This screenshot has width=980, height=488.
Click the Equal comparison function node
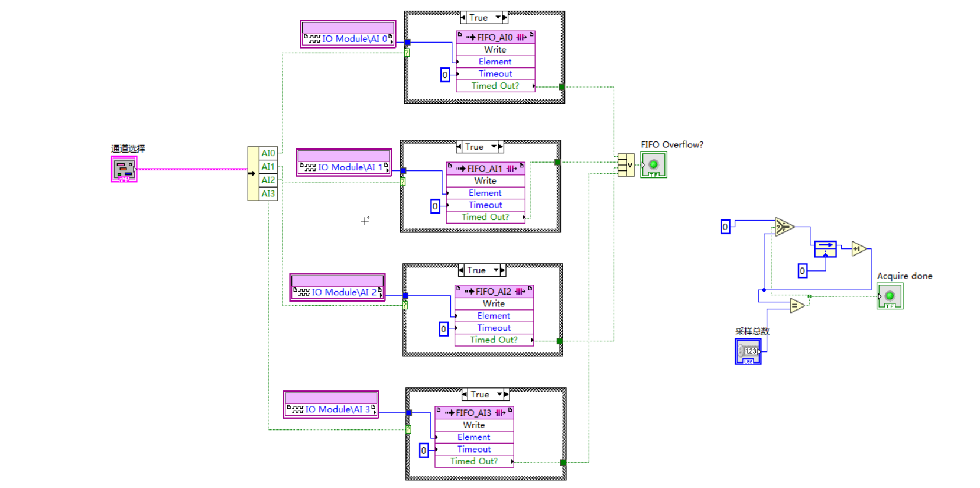[797, 305]
